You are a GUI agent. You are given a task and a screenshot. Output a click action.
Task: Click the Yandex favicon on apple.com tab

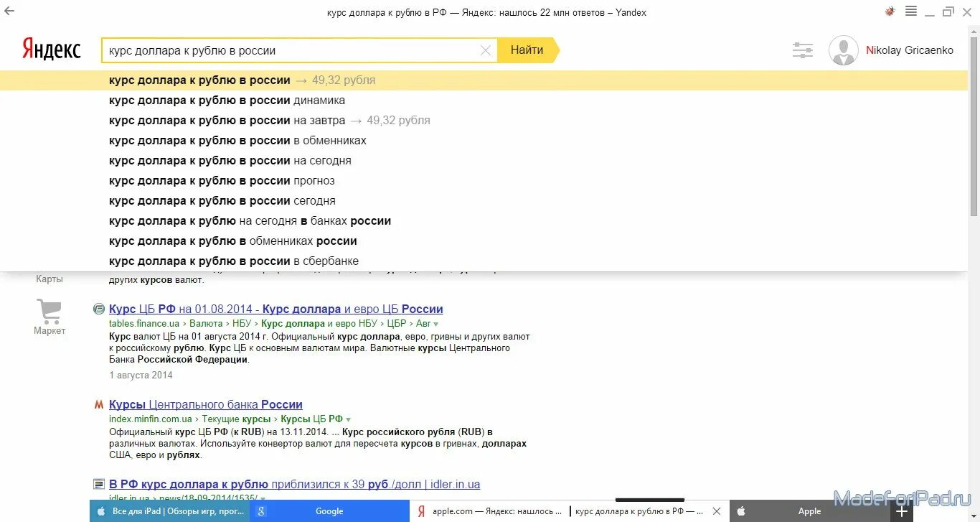click(422, 511)
